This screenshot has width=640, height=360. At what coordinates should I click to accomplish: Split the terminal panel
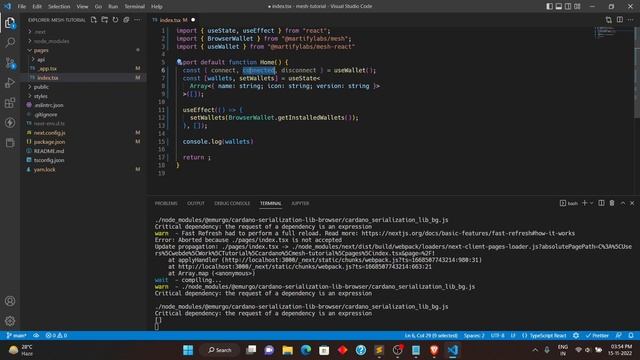[x=601, y=203]
